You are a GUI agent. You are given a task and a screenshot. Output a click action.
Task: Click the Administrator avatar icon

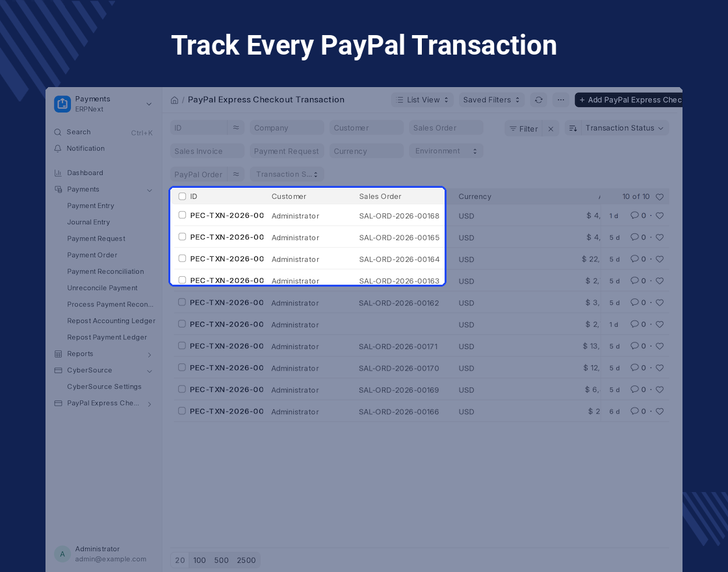click(x=62, y=554)
